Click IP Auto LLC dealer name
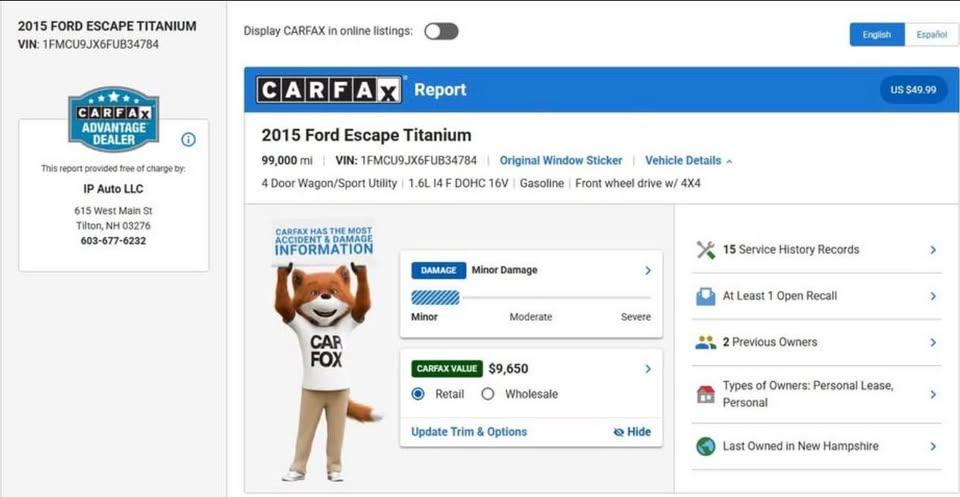960x497 pixels. (113, 189)
